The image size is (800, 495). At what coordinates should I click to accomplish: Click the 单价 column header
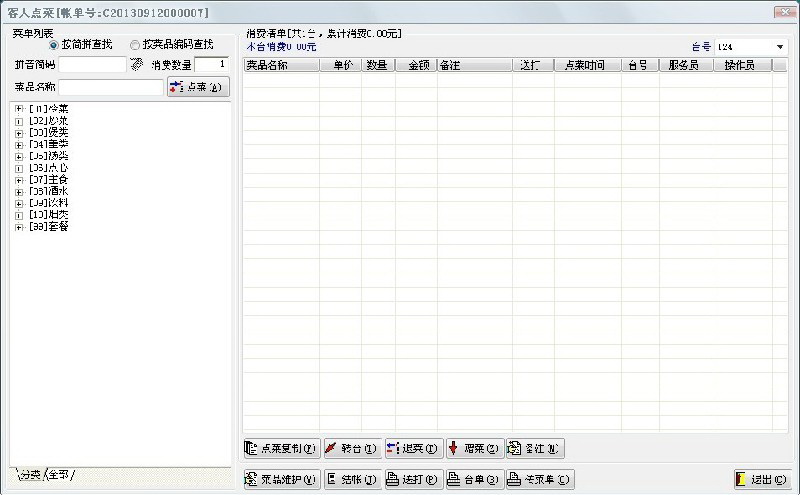click(341, 65)
